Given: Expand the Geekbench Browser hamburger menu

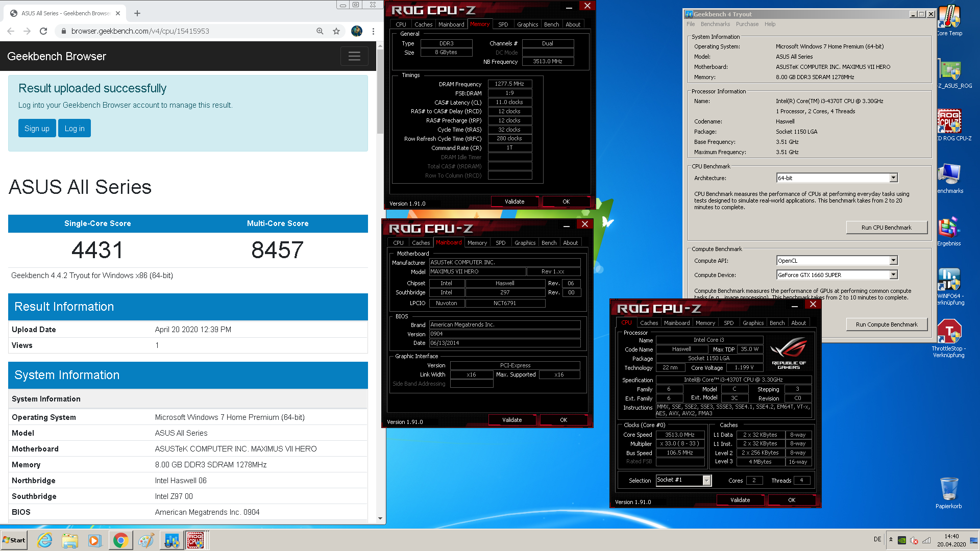Looking at the screenshot, I should pyautogui.click(x=354, y=56).
